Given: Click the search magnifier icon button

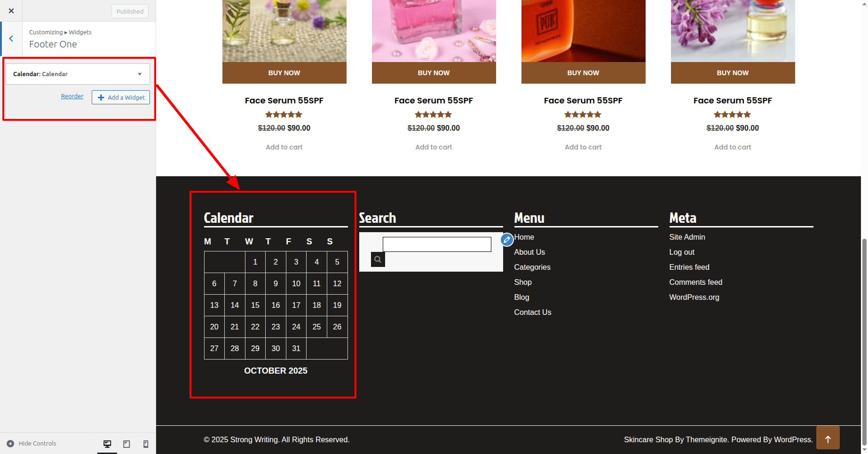Looking at the screenshot, I should coord(378,259).
